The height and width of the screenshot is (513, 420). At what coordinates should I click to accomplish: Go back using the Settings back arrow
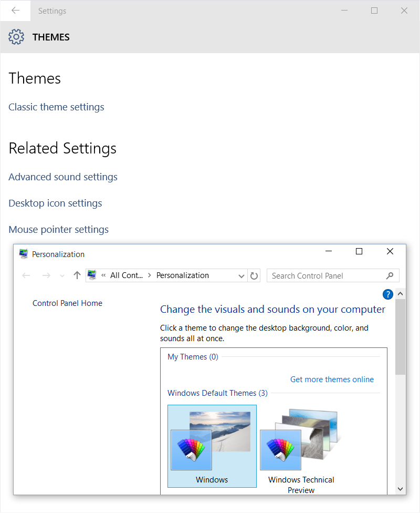pyautogui.click(x=15, y=11)
